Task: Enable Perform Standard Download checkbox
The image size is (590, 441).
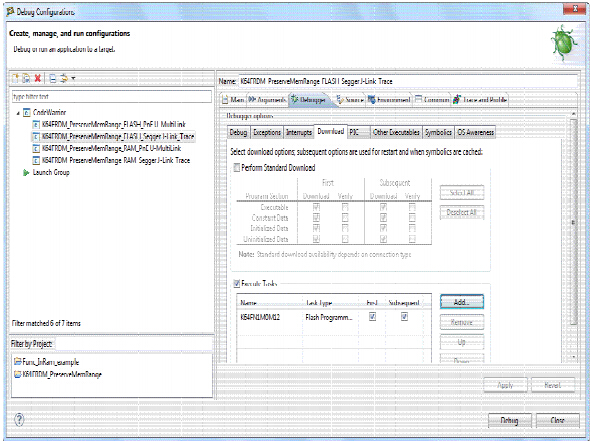Action: [x=237, y=167]
